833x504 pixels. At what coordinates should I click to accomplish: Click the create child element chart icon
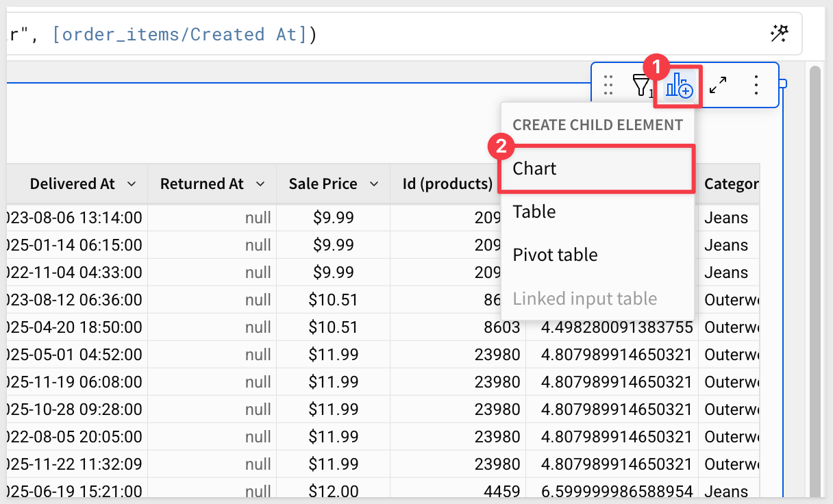point(679,86)
